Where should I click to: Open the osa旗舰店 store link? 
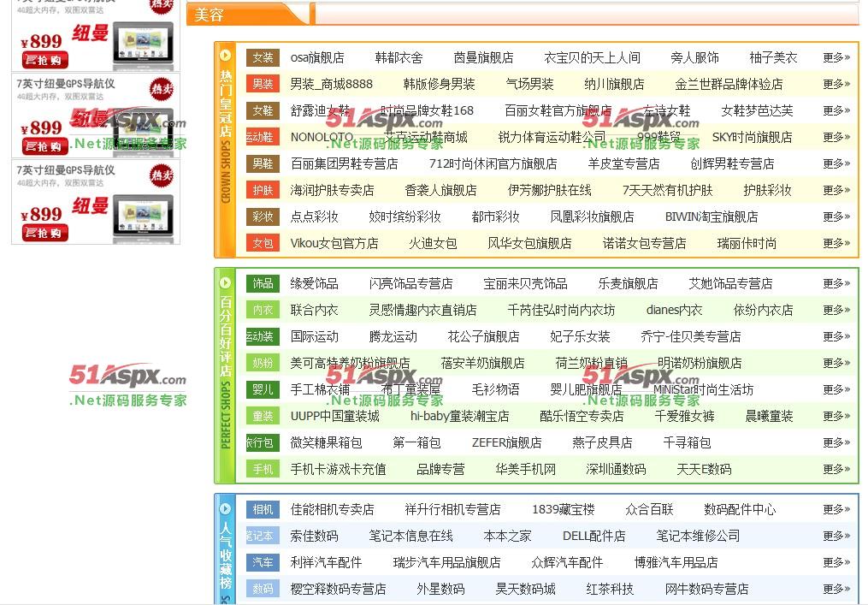click(317, 57)
